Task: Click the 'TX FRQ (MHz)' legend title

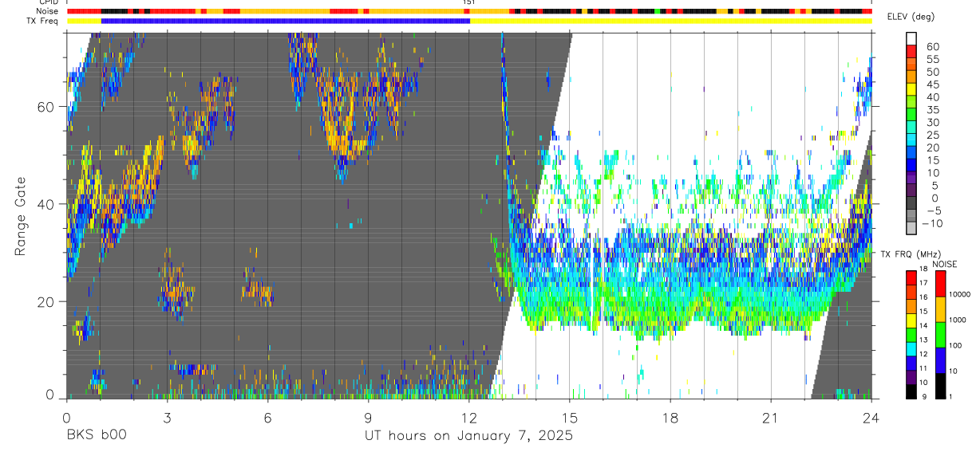Action: [911, 254]
